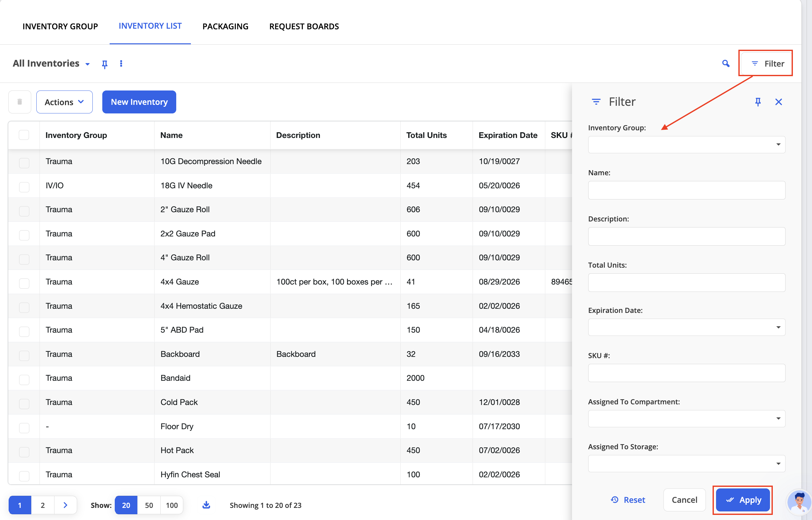
Task: Show 100 rows per page
Action: [x=171, y=505]
